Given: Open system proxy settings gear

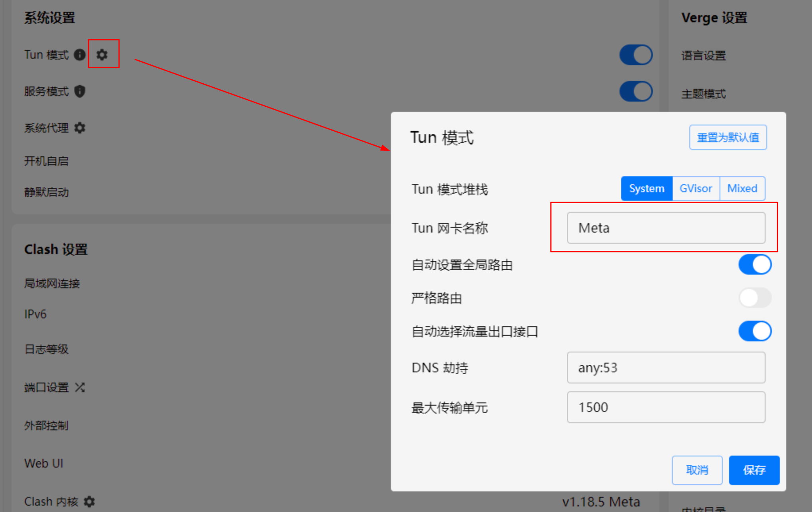Looking at the screenshot, I should (80, 128).
